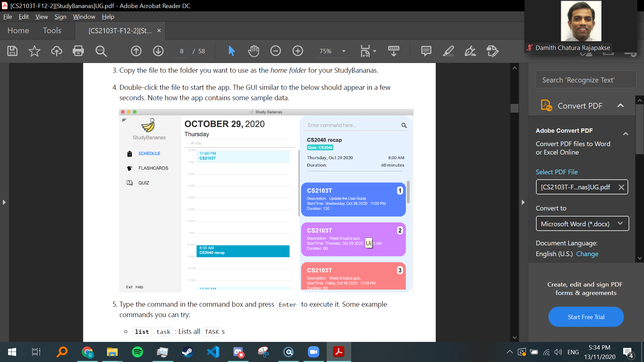This screenshot has width=644, height=362.
Task: Choose the highlighter pen tool
Action: click(448, 51)
